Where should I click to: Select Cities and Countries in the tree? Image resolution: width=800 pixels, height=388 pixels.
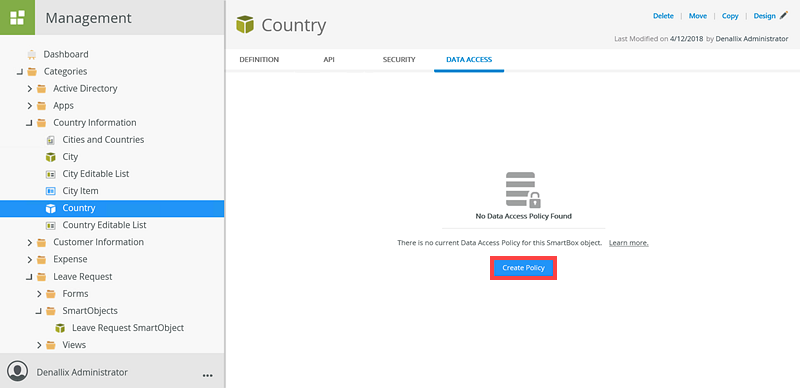tap(103, 140)
